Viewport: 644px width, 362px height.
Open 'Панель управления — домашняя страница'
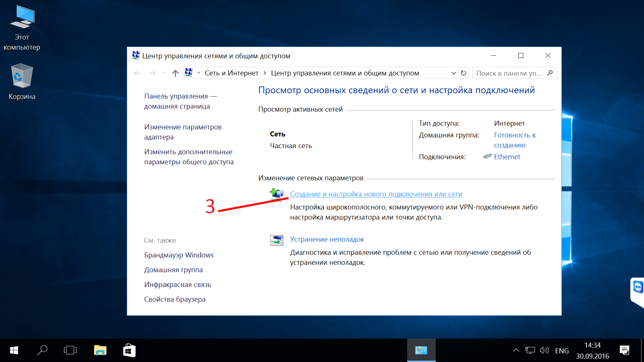pyautogui.click(x=180, y=101)
